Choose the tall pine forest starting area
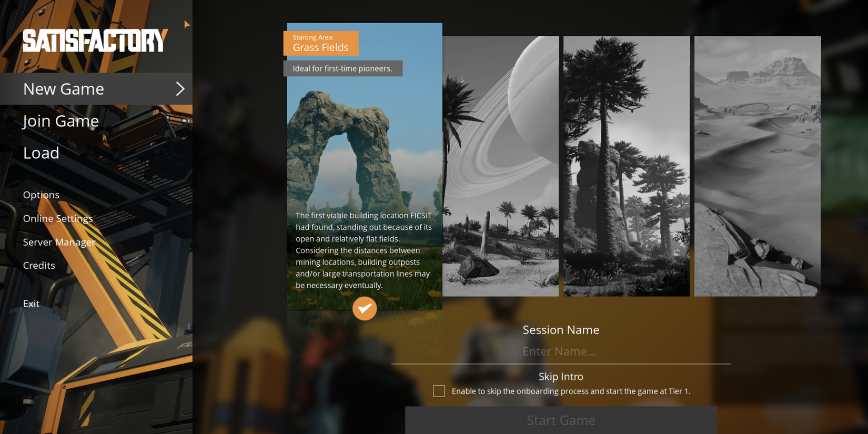The image size is (868, 434). [x=626, y=166]
